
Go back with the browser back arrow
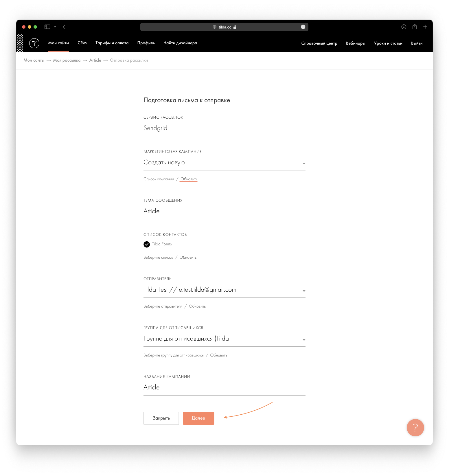[x=64, y=27]
